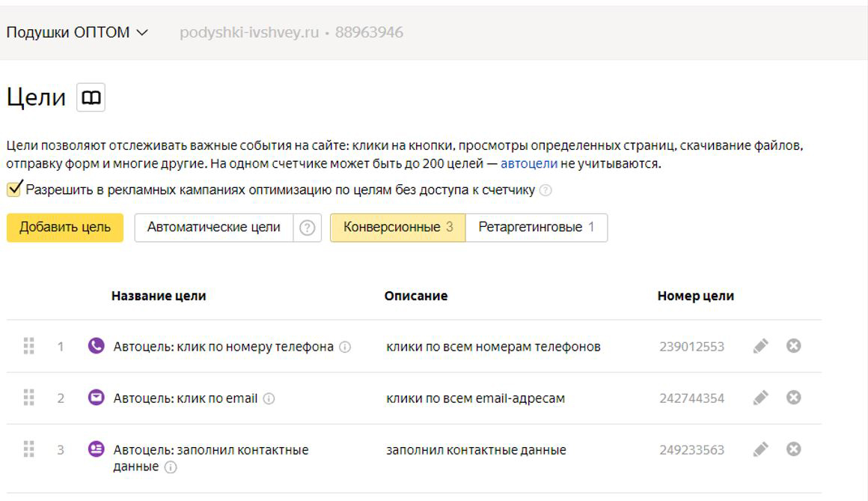Delete the email click goal
Viewport: 868px width, 501px height.
tap(794, 398)
